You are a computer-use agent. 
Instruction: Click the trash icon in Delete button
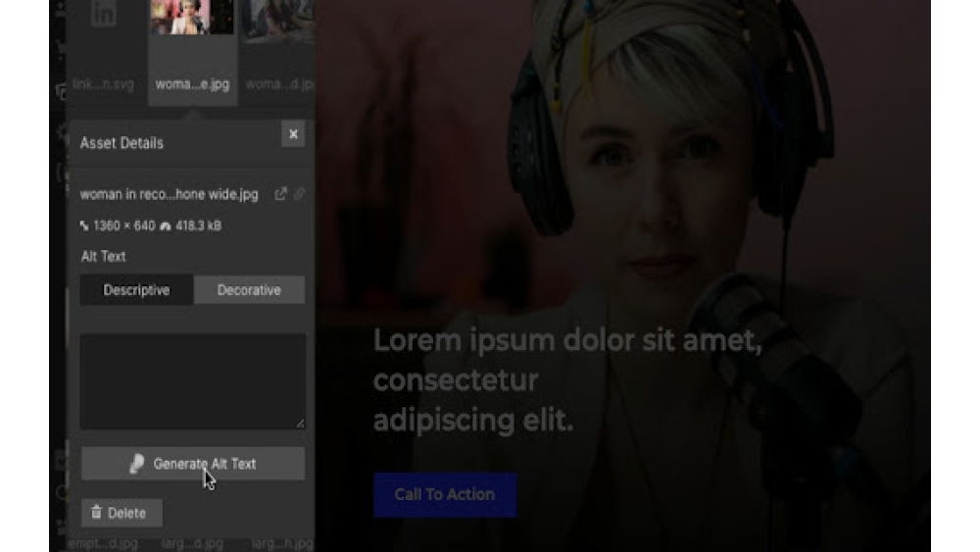coord(96,512)
